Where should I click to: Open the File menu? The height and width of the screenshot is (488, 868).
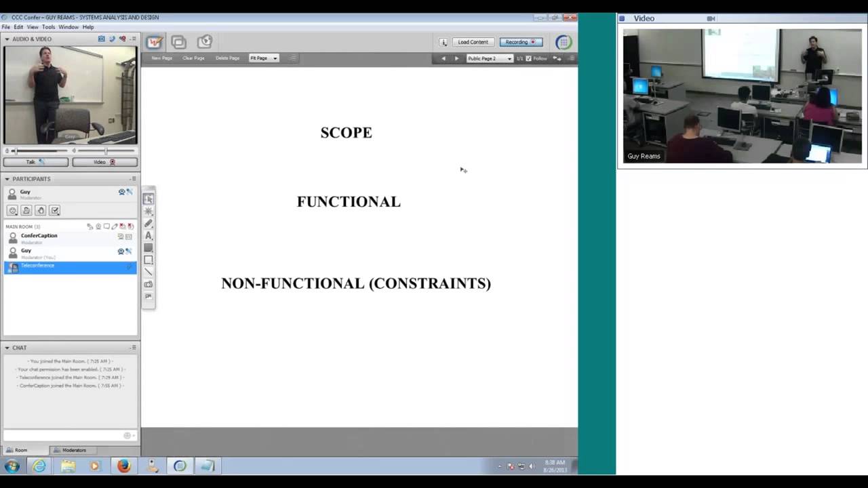coord(6,27)
